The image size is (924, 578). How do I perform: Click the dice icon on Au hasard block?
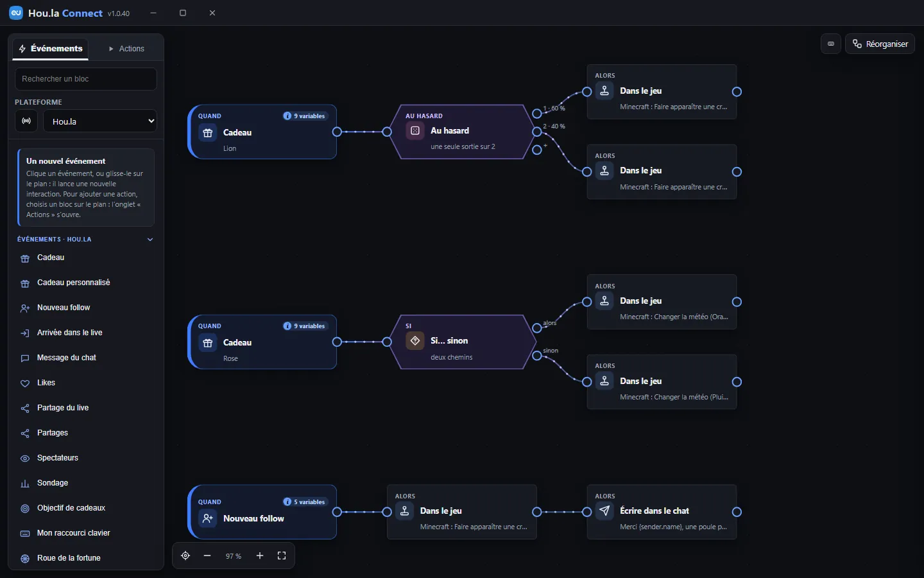(x=415, y=131)
